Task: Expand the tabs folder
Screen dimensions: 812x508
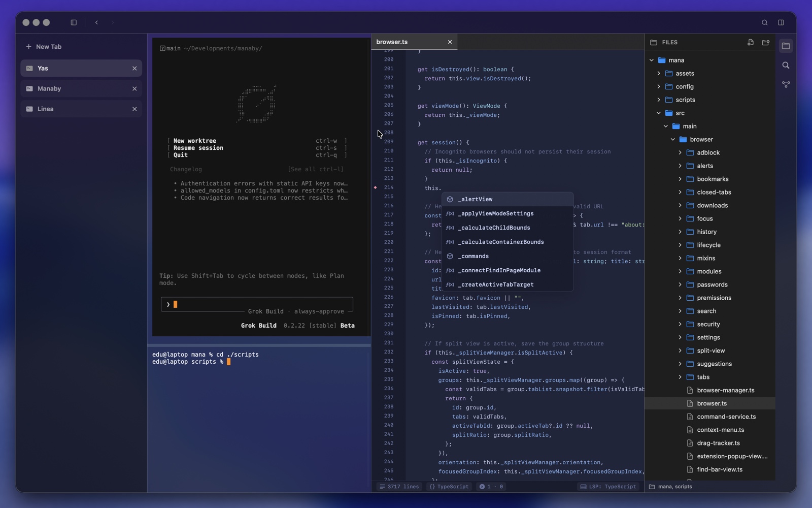Action: coord(680,377)
